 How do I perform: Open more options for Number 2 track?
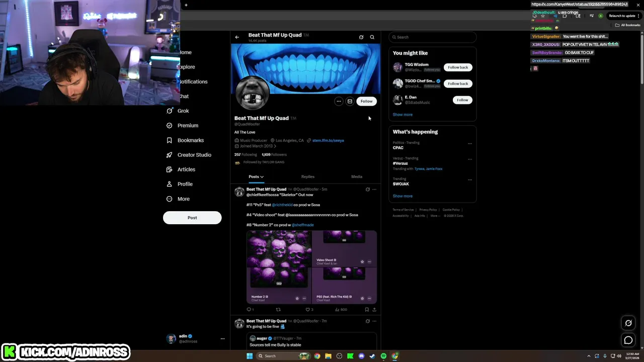[x=304, y=299]
